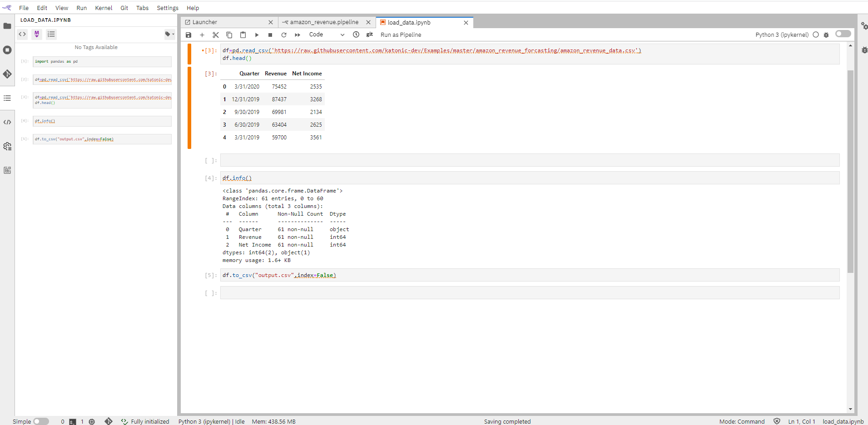
Task: Click the Git icon in the status bar
Action: point(109,421)
